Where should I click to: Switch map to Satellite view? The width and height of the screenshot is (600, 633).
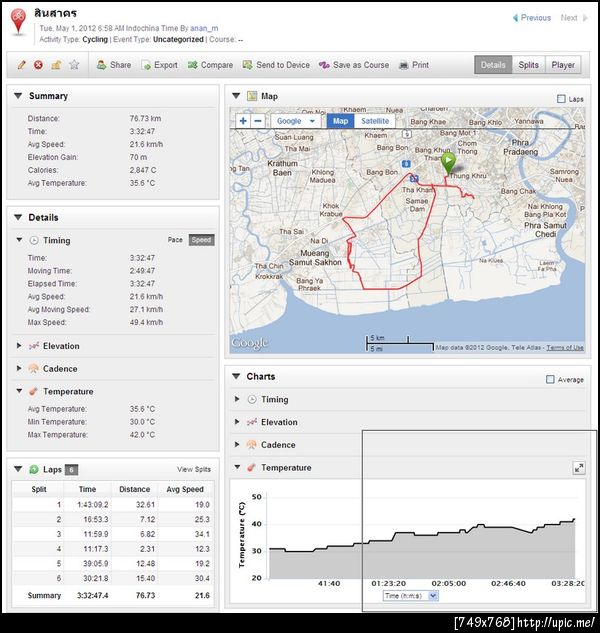click(x=375, y=121)
